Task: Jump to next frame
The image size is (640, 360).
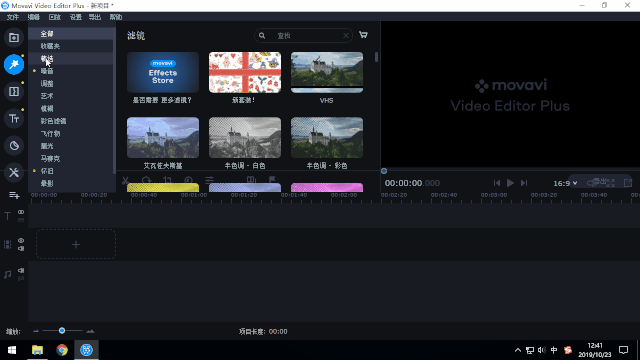Action: point(524,183)
